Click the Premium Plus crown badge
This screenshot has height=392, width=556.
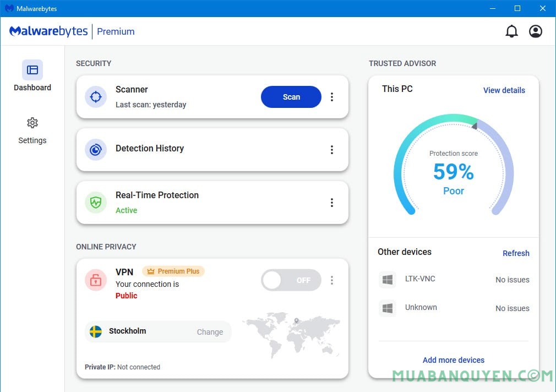pos(173,271)
